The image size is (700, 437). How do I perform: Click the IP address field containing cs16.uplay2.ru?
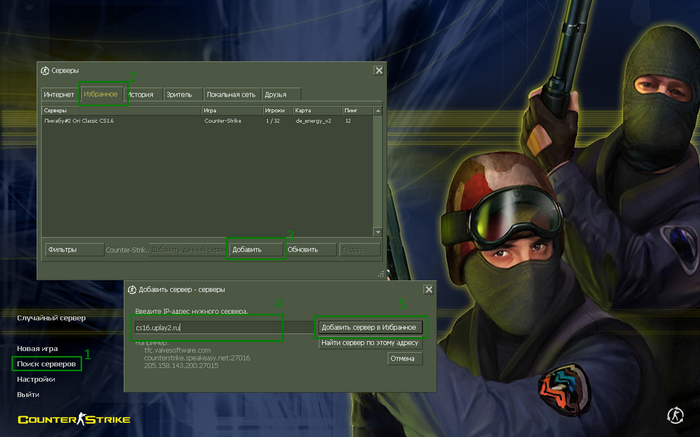[224, 328]
